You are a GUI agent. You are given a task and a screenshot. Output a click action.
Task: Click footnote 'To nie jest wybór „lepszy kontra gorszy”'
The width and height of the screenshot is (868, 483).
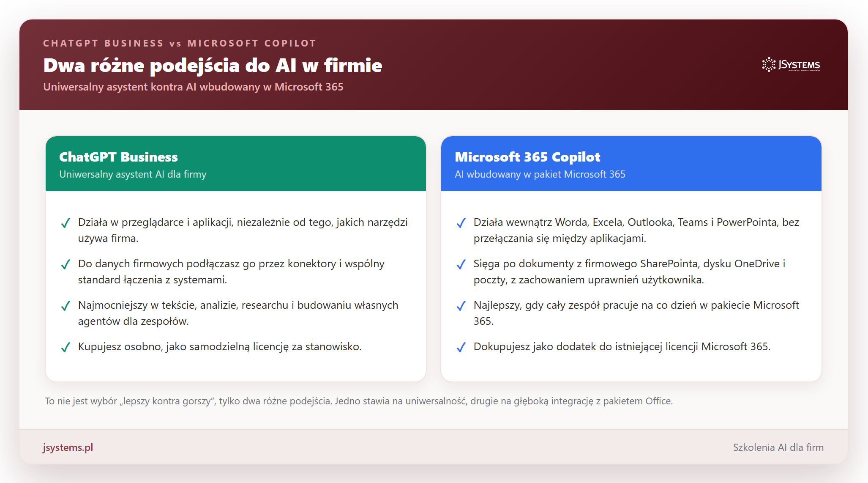(359, 401)
